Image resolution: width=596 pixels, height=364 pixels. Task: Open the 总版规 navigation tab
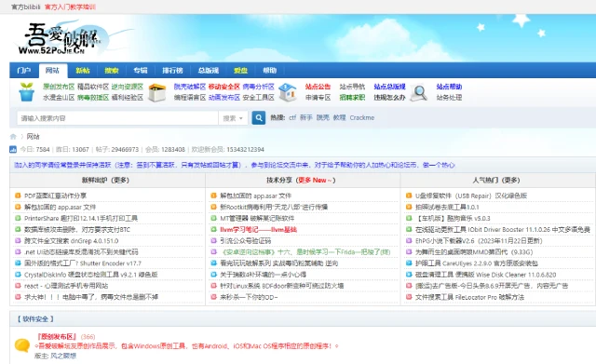[209, 71]
